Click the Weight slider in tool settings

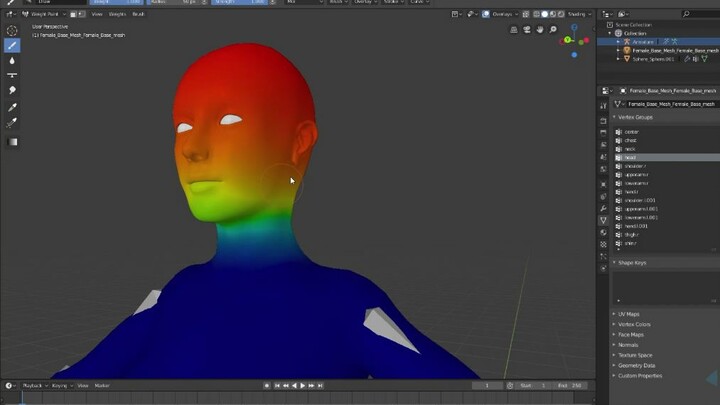[116, 2]
